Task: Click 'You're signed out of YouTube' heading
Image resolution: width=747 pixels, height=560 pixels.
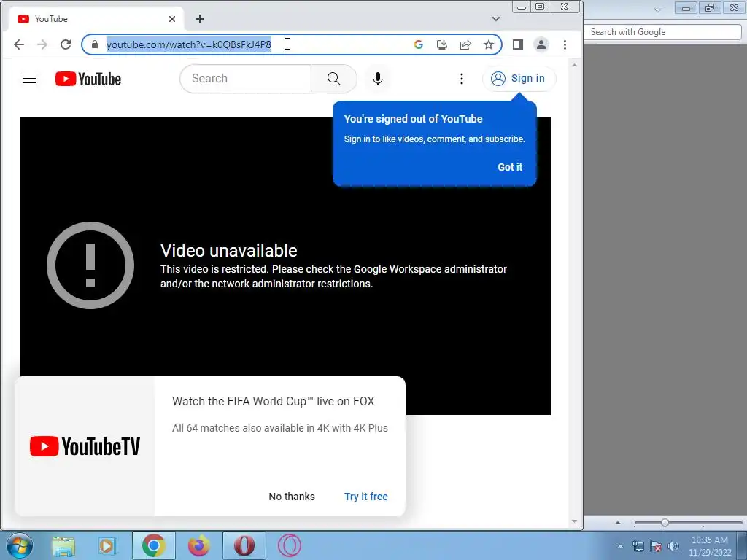Action: [413, 119]
